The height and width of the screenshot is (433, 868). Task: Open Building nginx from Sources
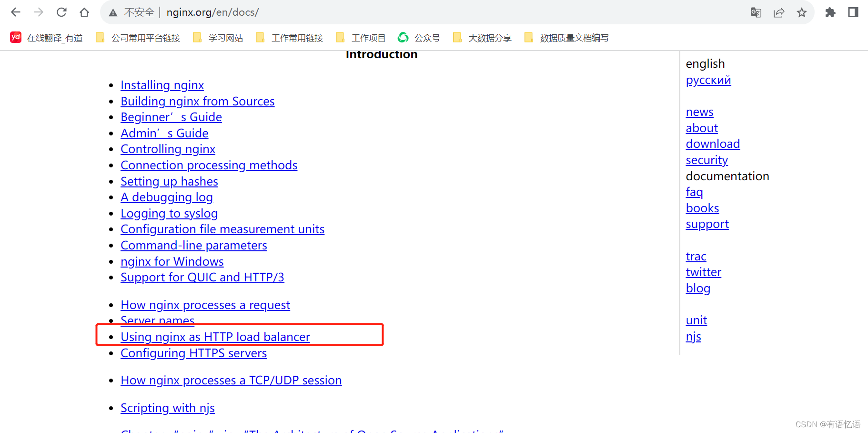tap(197, 102)
